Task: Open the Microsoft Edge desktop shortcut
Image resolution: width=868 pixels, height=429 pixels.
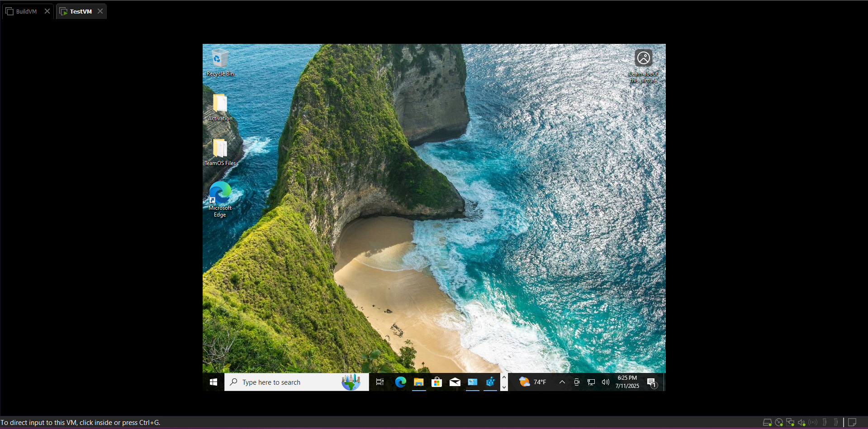Action: click(x=220, y=199)
